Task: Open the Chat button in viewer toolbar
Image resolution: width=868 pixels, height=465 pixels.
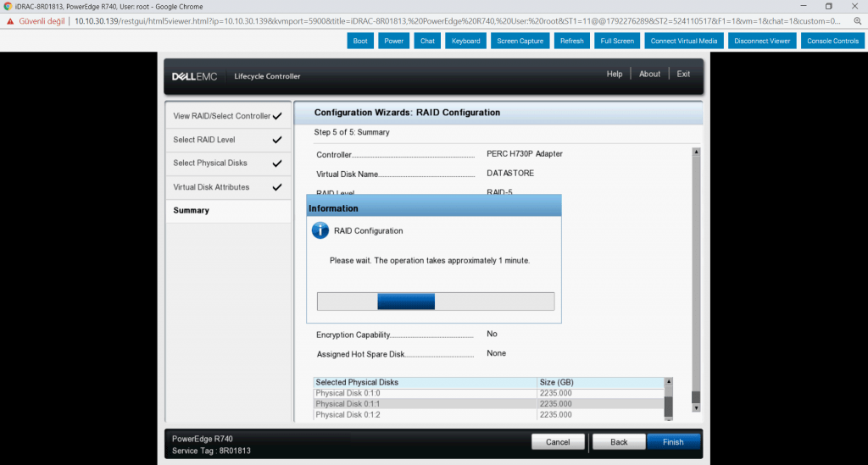Action: point(427,41)
